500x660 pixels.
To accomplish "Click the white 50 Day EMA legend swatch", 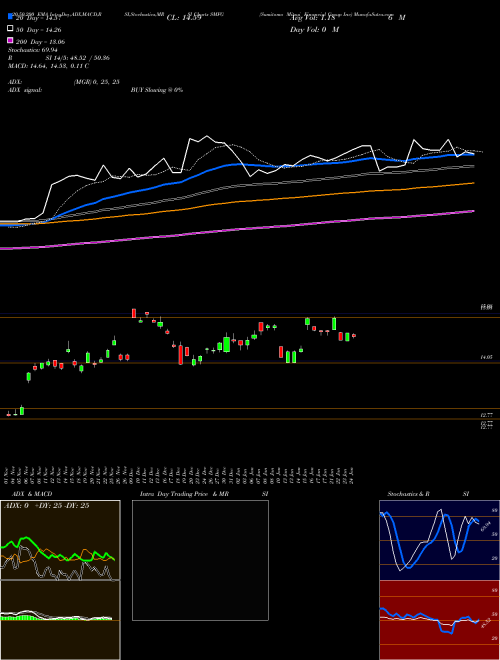I will [10, 29].
